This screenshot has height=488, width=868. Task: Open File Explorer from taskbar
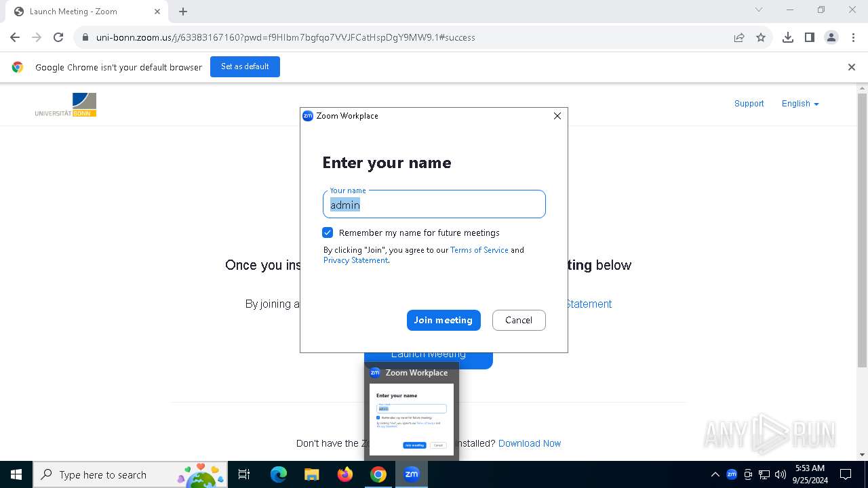click(x=311, y=474)
